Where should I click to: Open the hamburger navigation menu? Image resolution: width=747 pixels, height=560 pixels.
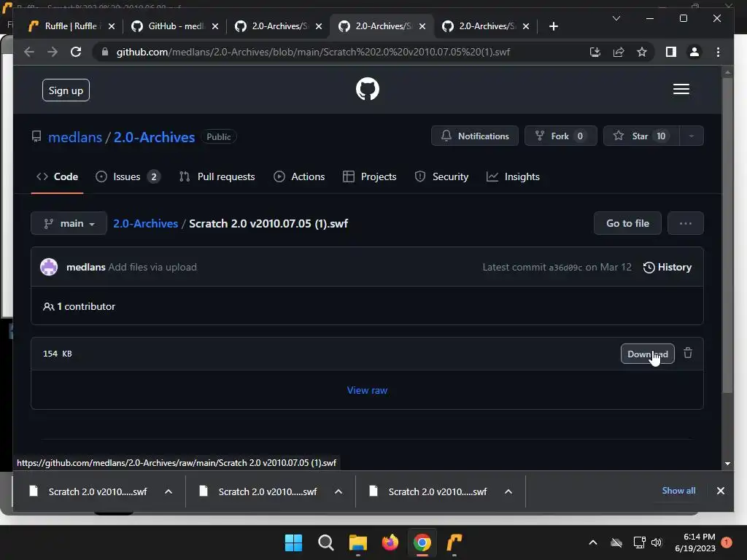click(681, 89)
